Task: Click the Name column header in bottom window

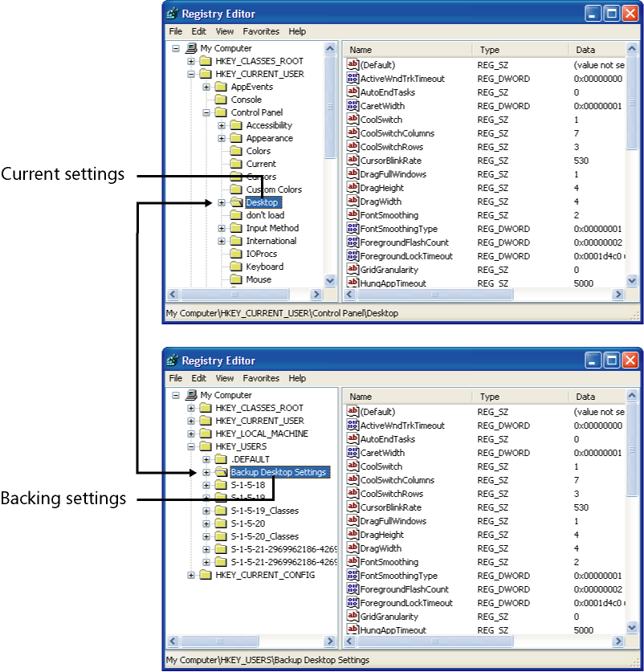Action: pyautogui.click(x=361, y=397)
